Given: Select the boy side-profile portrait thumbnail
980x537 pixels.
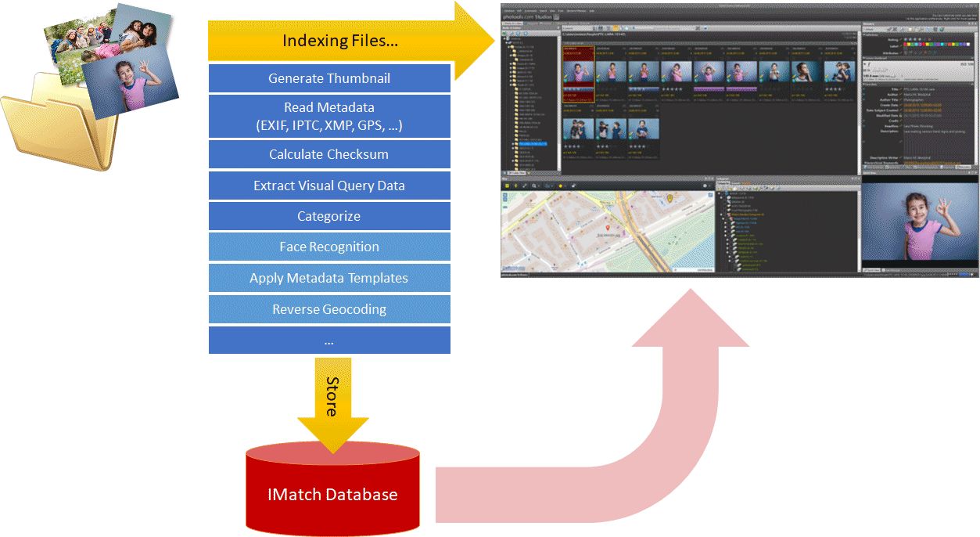Looking at the screenshot, I should click(x=806, y=72).
